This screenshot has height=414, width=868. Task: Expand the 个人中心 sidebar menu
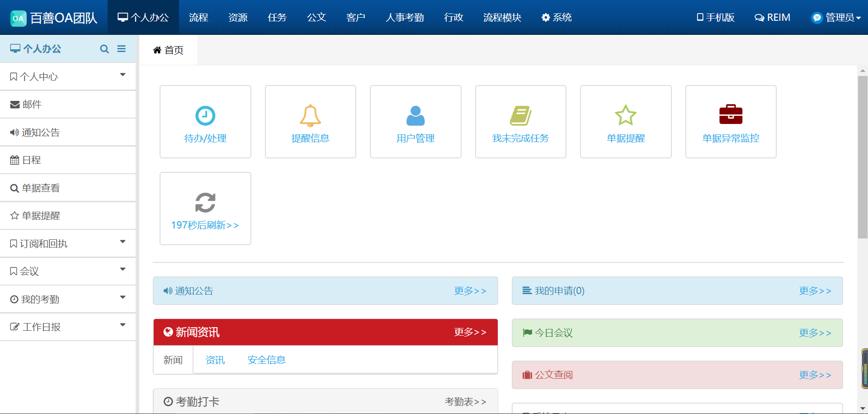(68, 77)
